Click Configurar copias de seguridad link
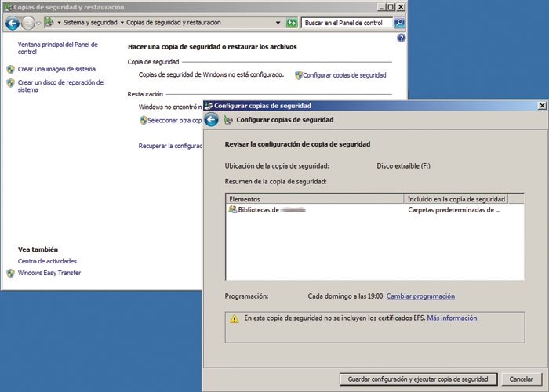 (344, 75)
